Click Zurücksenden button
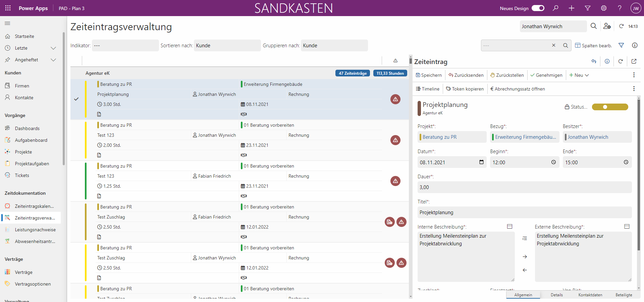The image size is (644, 302). (466, 75)
